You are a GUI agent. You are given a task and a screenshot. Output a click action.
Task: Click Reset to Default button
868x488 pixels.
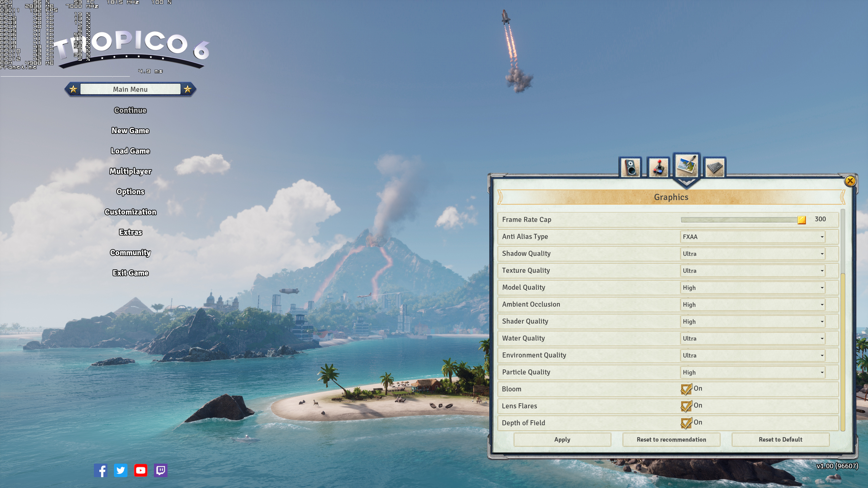(x=781, y=439)
